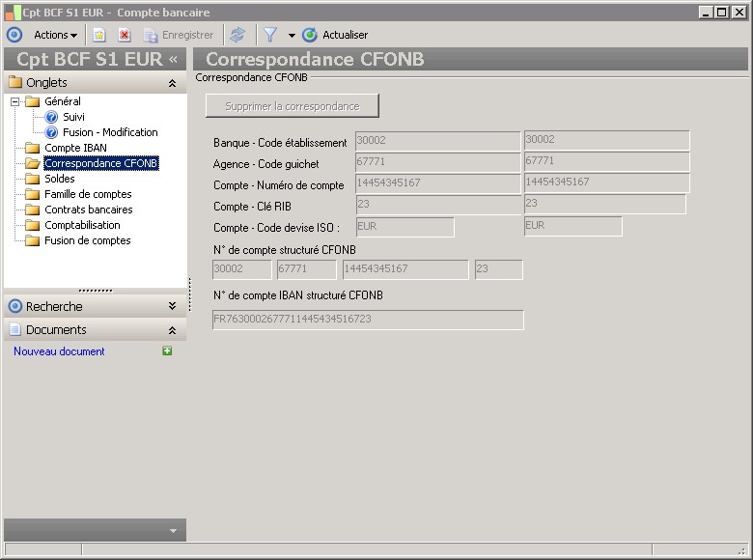The image size is (753, 560).
Task: Click the new record toolbar icon
Action: coord(99,35)
